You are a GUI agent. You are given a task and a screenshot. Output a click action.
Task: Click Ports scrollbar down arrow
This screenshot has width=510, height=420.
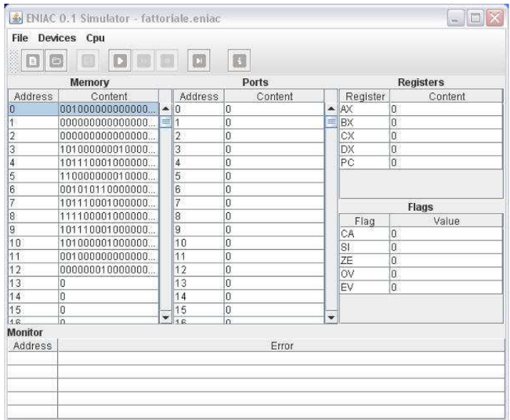[331, 317]
